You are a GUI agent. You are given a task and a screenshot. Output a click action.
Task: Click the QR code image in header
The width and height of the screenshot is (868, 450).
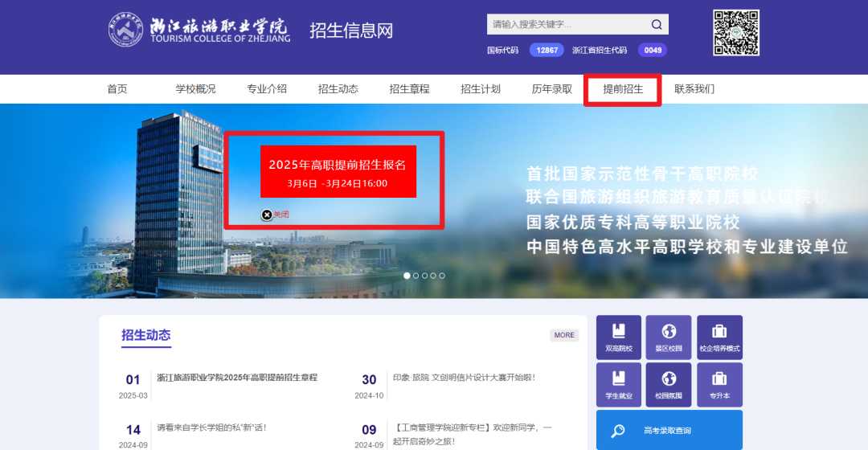tap(735, 33)
